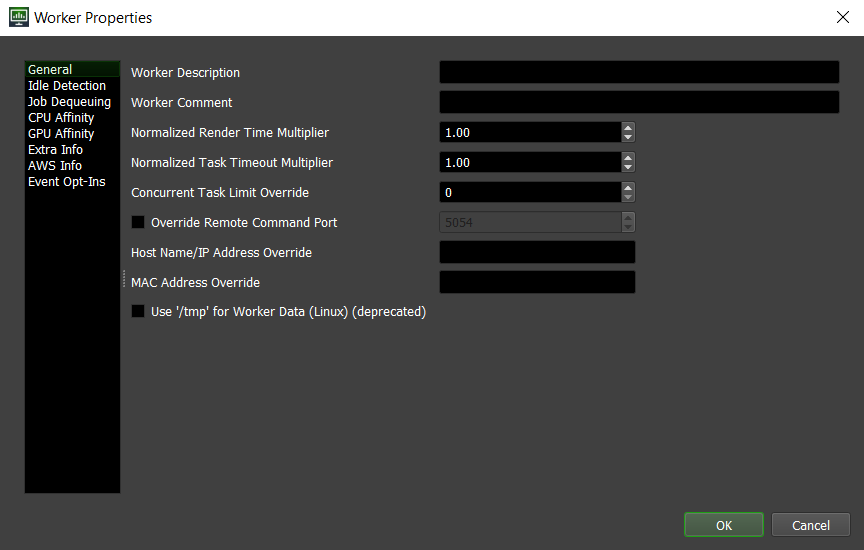
Task: Show the Extra Info section
Action: pos(72,149)
